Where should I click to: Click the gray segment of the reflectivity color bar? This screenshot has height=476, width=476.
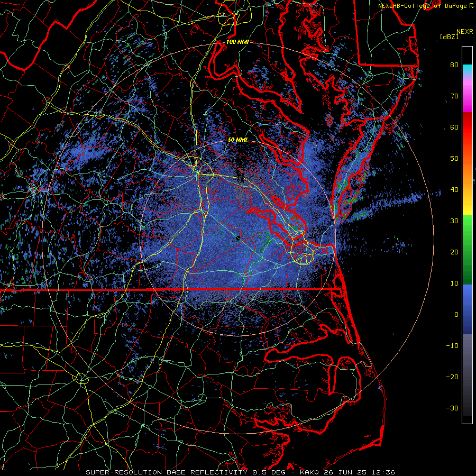(x=467, y=375)
